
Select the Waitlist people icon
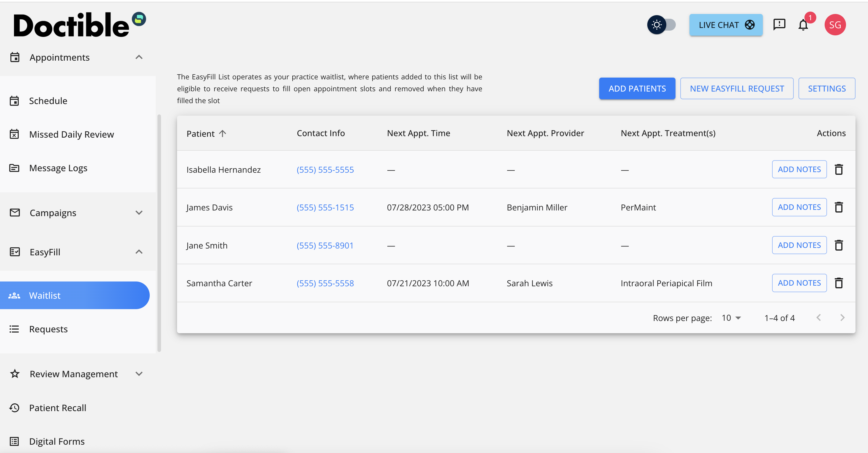pos(15,295)
